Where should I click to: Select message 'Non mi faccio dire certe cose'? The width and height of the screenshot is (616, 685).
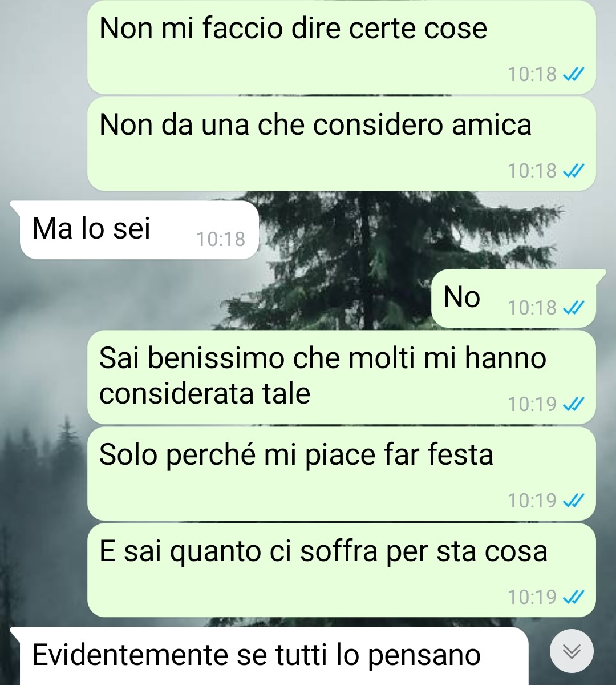(342, 47)
